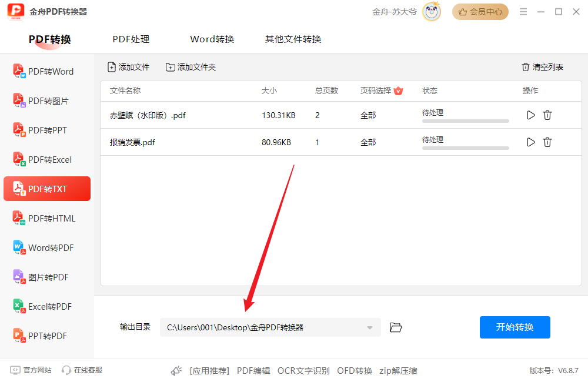
Task: Open 官方网站 official website link
Action: pos(31,370)
